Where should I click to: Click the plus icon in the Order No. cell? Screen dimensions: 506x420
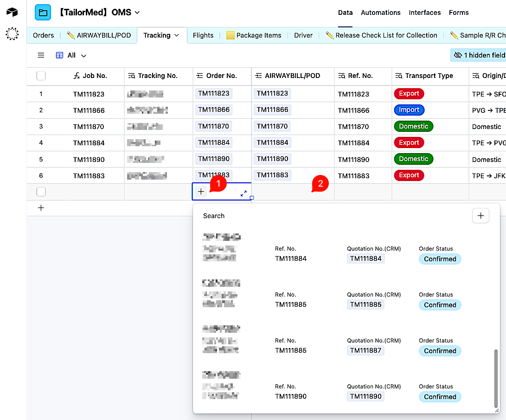click(201, 191)
